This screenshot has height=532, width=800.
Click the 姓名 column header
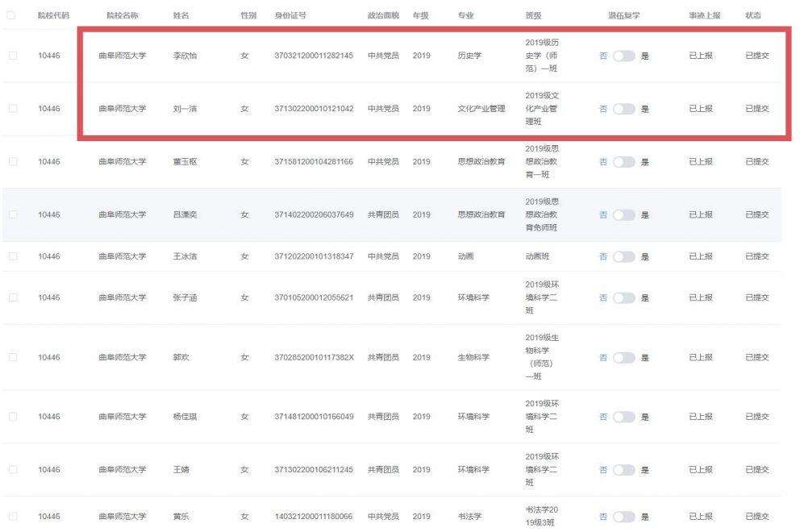coord(182,15)
